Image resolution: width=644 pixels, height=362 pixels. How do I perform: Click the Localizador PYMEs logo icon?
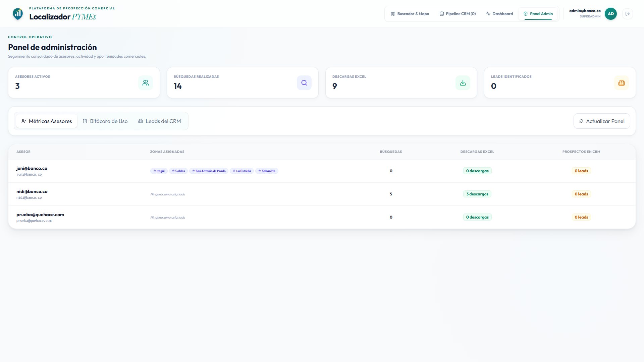pyautogui.click(x=18, y=14)
